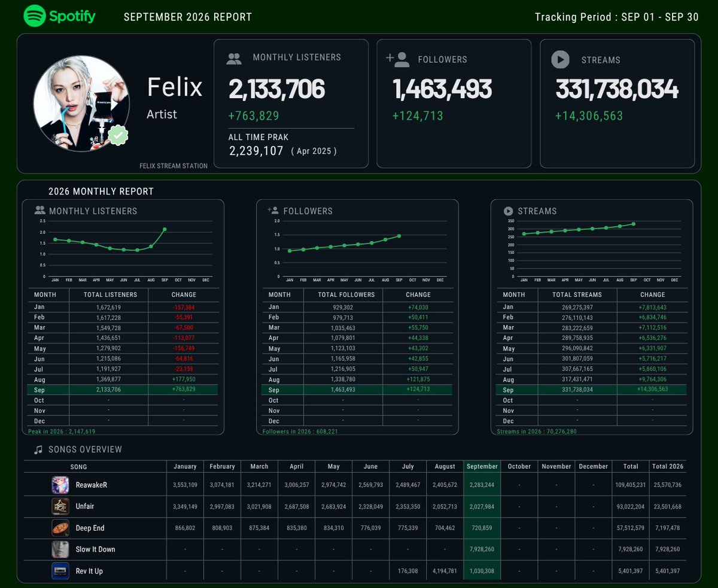Click the play icon in top Streams card
718x588 pixels.
pos(560,59)
